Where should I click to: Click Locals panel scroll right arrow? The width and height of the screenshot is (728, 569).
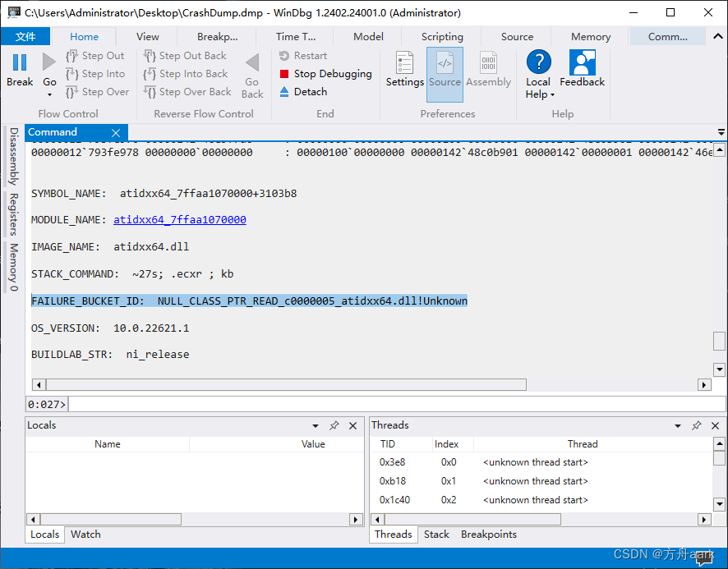356,520
